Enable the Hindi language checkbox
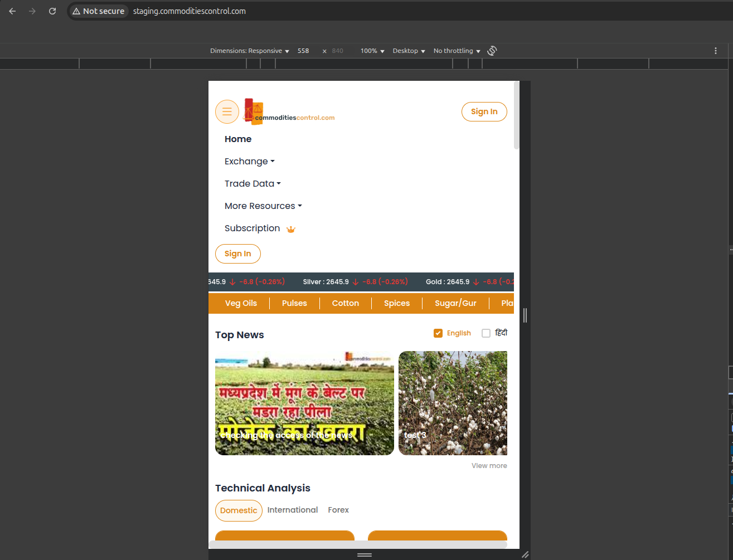 pyautogui.click(x=486, y=333)
